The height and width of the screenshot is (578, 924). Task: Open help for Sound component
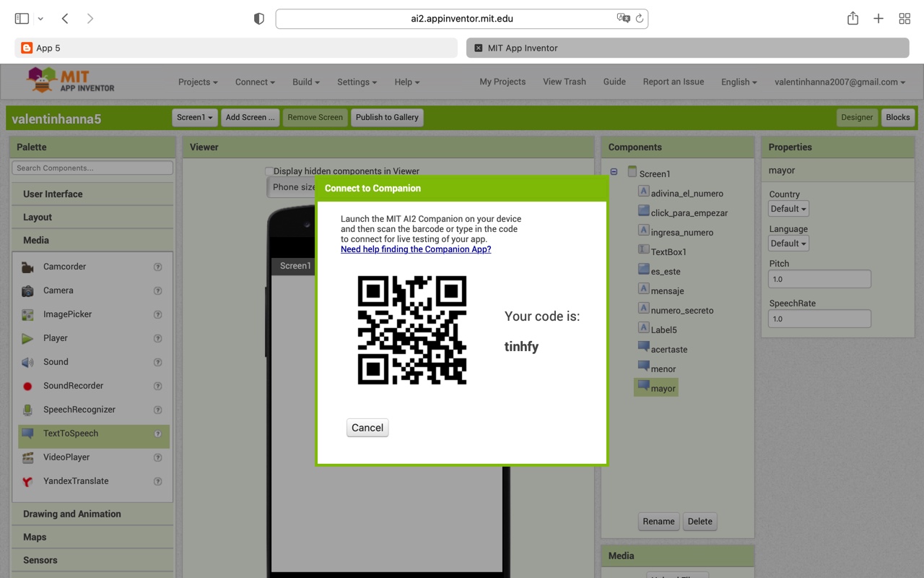tap(157, 363)
